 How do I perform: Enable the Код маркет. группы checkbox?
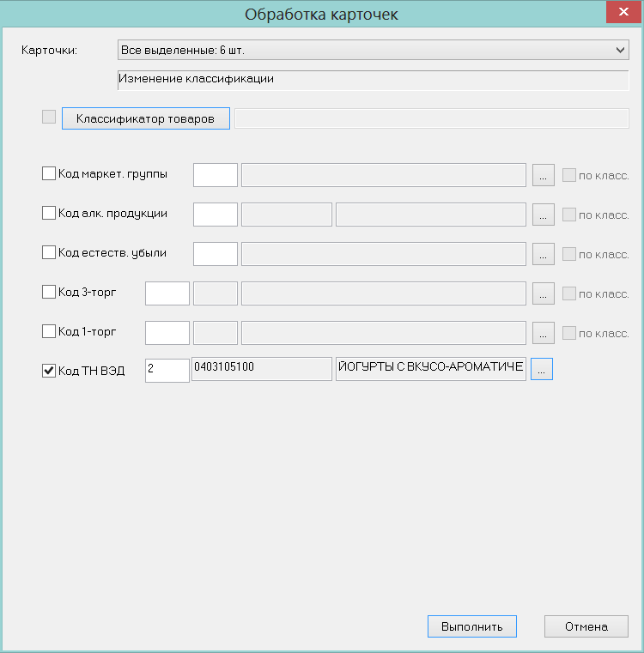(49, 173)
